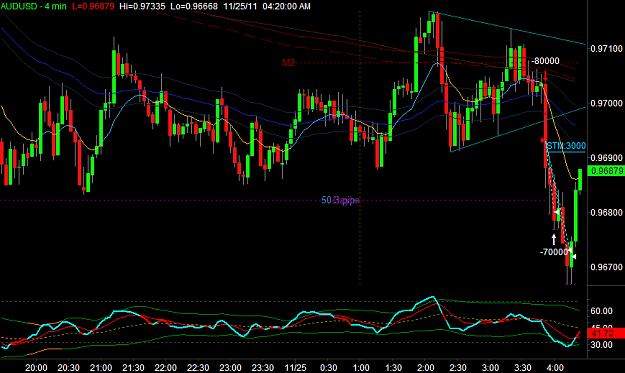625x373 pixels.
Task: Click the L=0.96879 last price readout
Action: click(93, 6)
